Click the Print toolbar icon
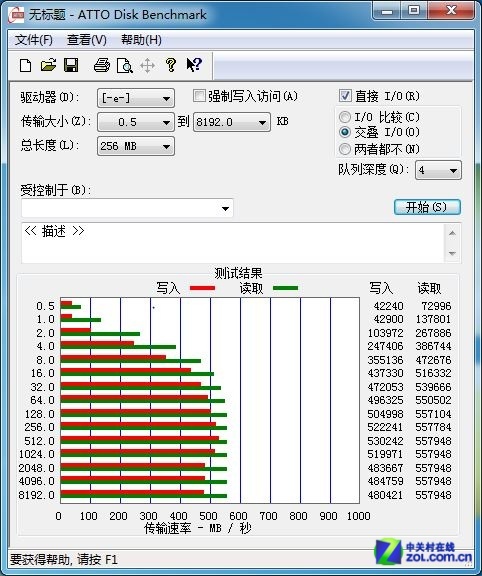Screen dimensions: 482x576 [x=101, y=65]
